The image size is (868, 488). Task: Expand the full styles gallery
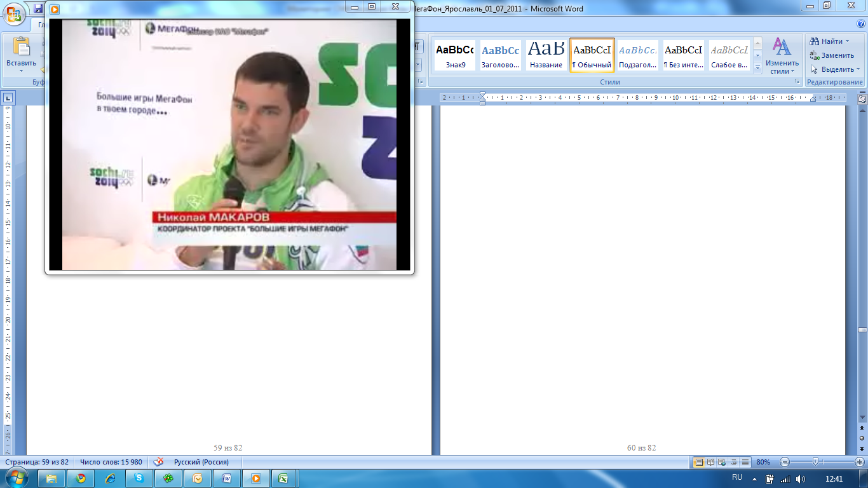click(757, 67)
